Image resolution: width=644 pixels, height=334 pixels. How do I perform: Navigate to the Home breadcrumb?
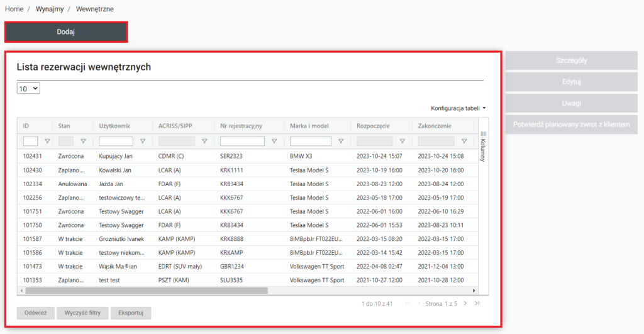[x=14, y=9]
